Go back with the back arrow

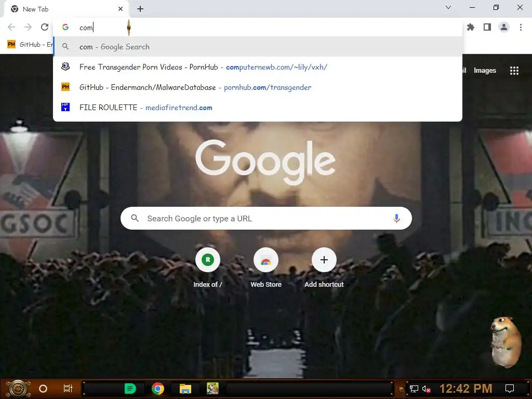[11, 27]
